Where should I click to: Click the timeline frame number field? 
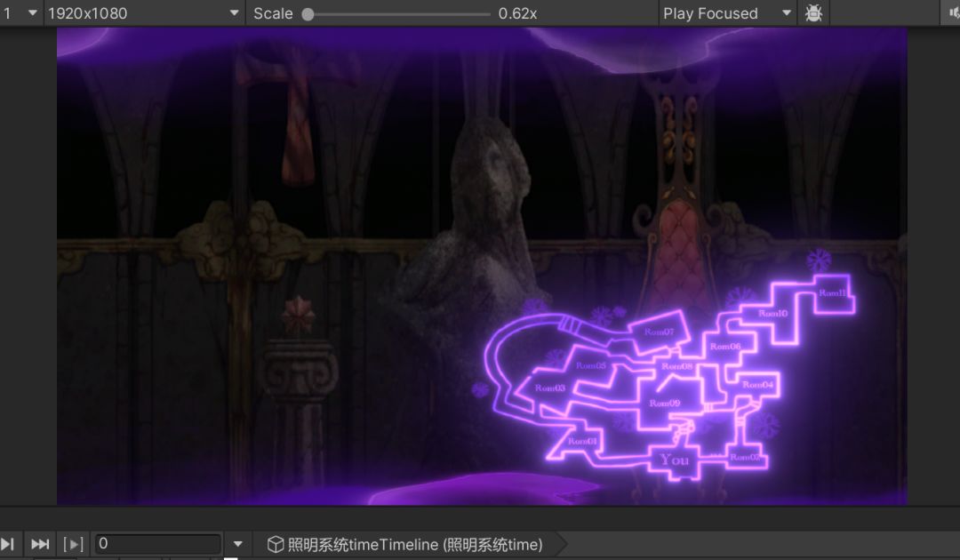(156, 543)
